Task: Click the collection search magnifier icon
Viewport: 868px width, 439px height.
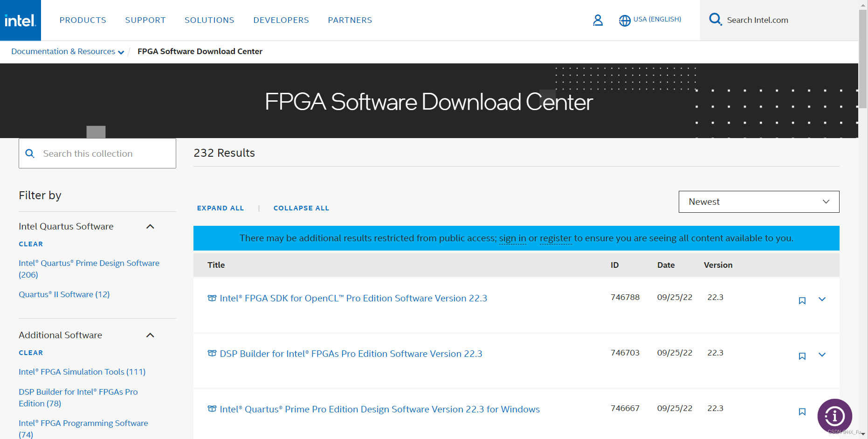Action: pyautogui.click(x=30, y=153)
